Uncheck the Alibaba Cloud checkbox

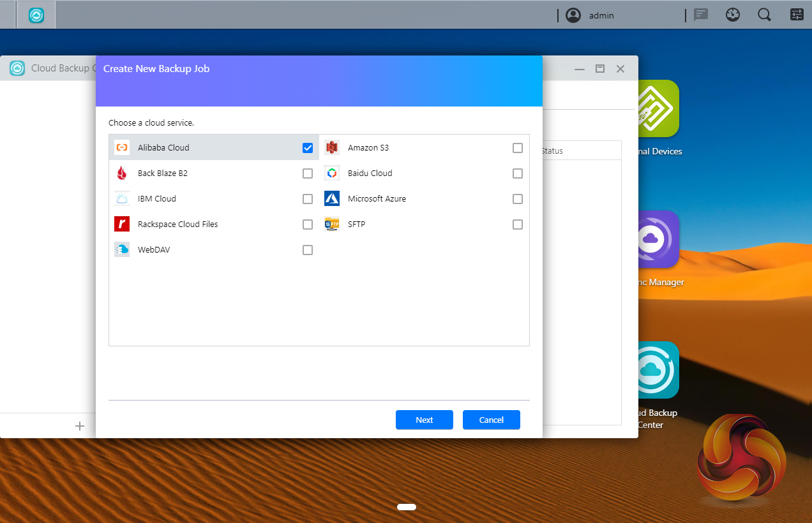tap(308, 147)
